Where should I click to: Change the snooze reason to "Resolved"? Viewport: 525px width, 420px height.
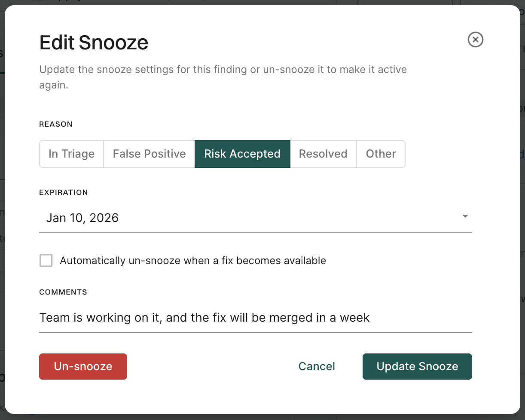point(323,154)
